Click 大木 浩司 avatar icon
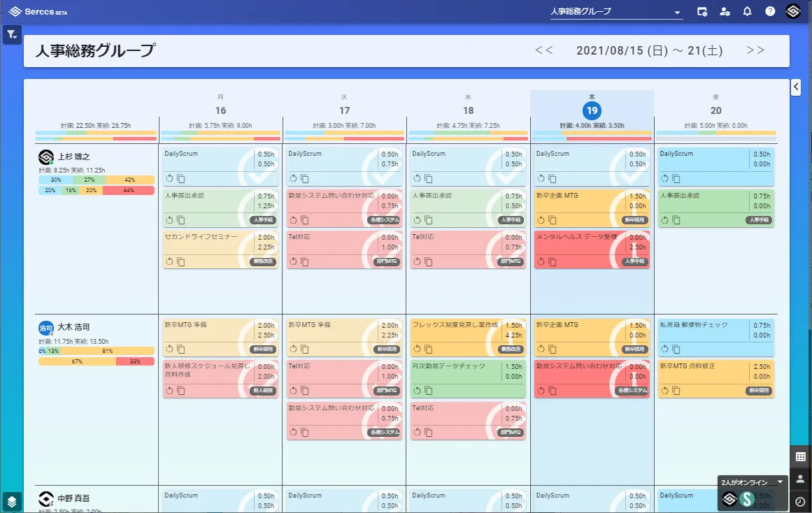 46,328
